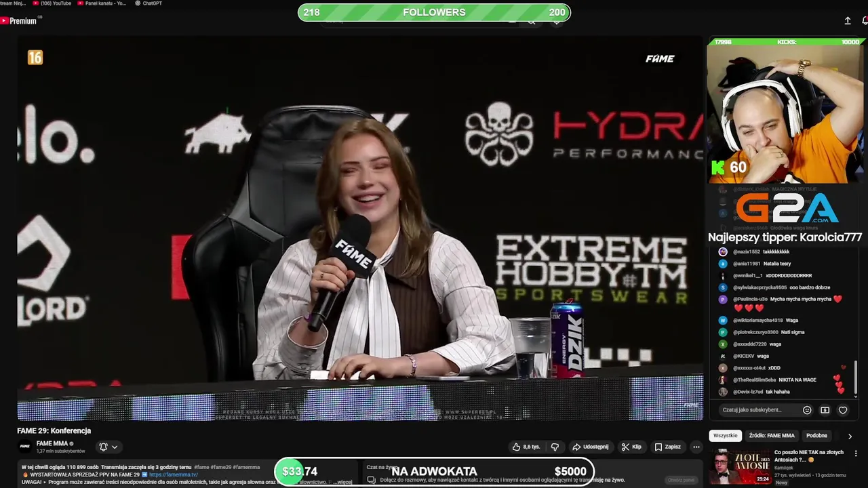
Task: Open the FAME MMA channel name link
Action: tap(52, 443)
